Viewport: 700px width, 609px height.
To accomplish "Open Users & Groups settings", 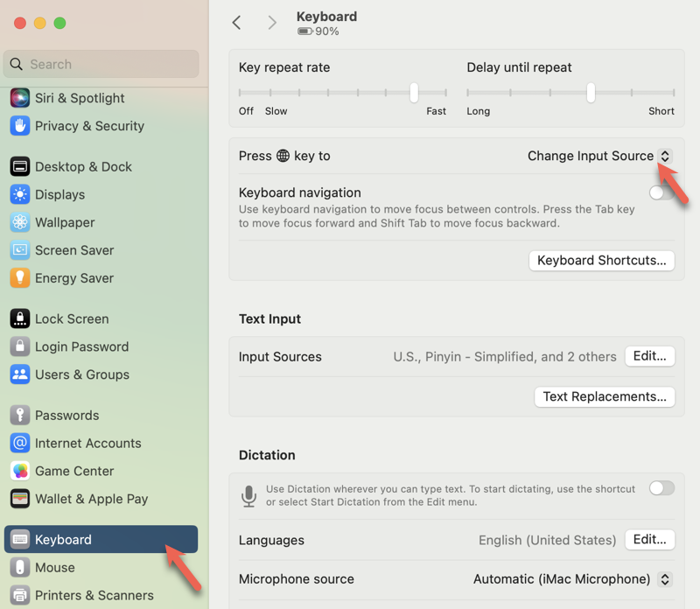I will pyautogui.click(x=81, y=374).
